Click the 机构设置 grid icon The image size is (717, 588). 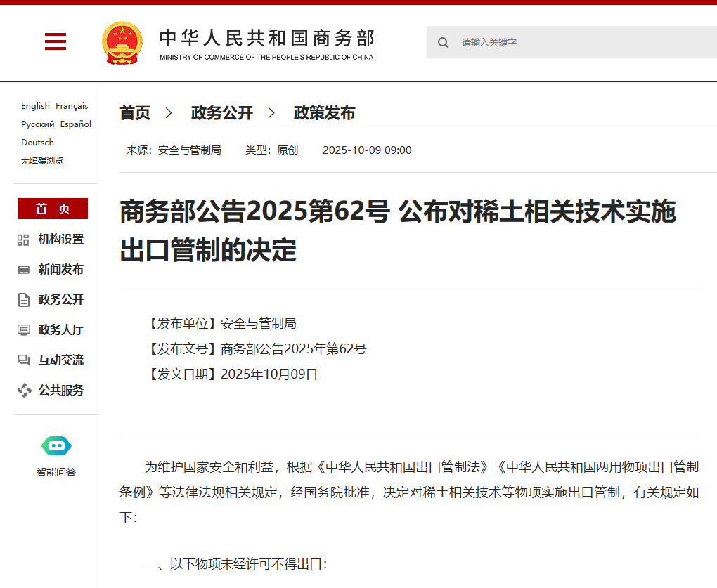pos(23,240)
